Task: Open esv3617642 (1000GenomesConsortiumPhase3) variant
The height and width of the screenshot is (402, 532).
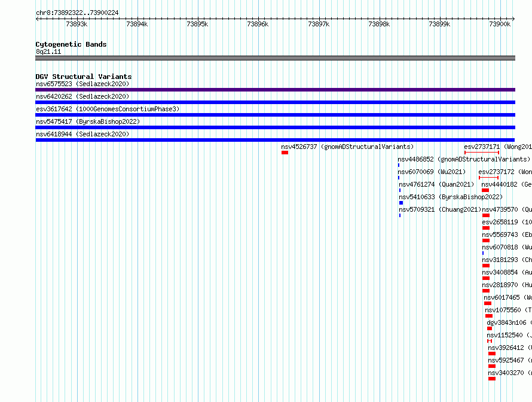Action: tap(108, 109)
